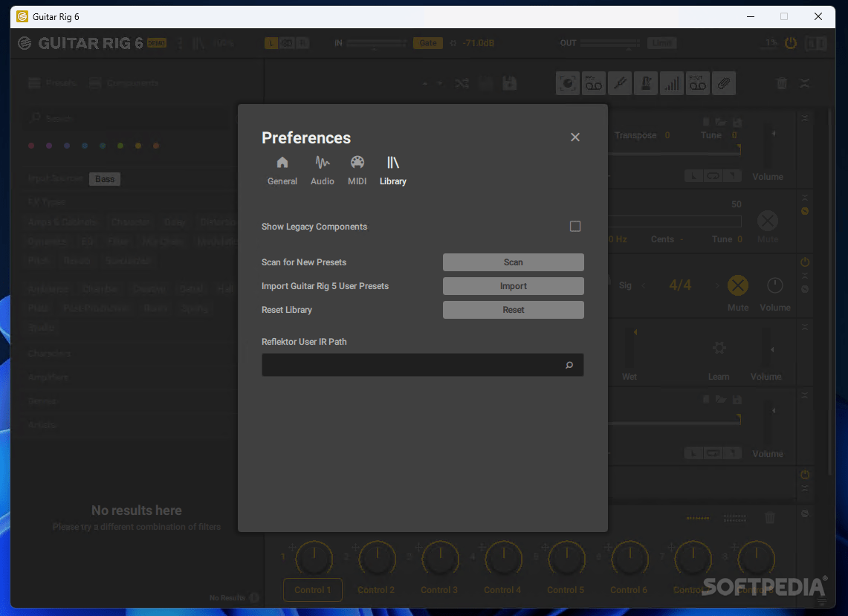Click the rack vertical scrollbar
848x616 pixels.
[x=831, y=292]
